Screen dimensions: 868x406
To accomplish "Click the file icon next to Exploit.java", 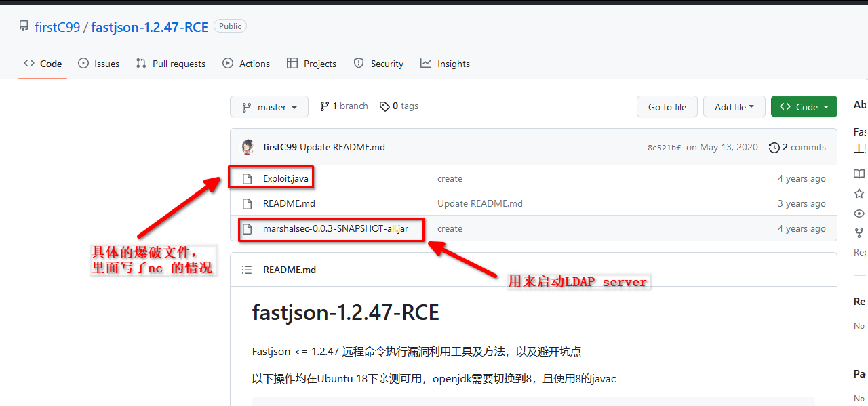I will [248, 178].
